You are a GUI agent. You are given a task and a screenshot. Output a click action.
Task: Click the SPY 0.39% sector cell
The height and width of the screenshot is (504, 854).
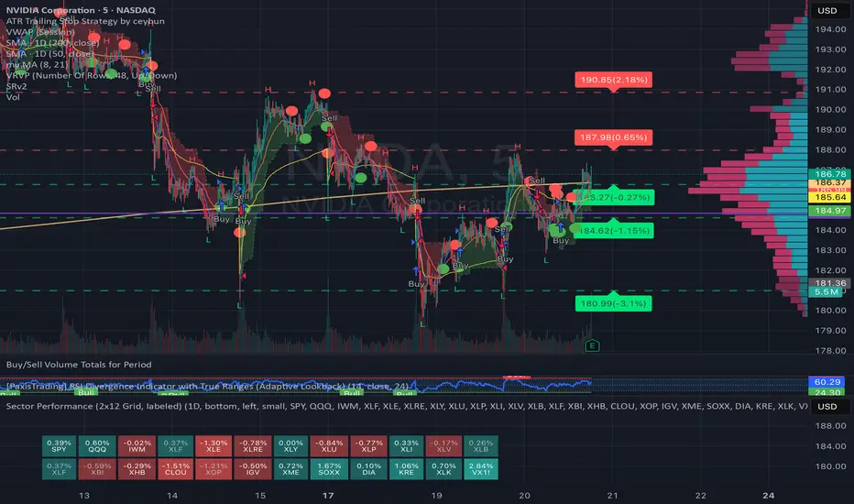coord(59,446)
